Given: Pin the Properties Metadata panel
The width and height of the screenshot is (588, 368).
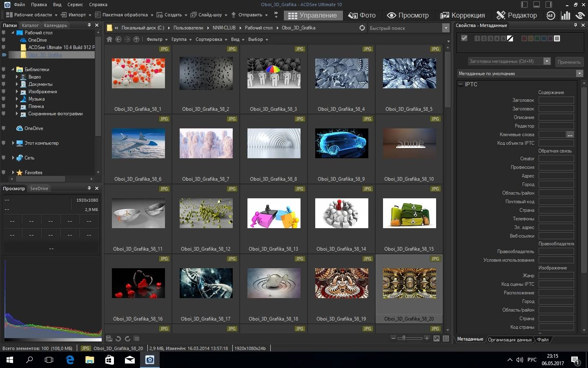Looking at the screenshot, I should [x=576, y=25].
